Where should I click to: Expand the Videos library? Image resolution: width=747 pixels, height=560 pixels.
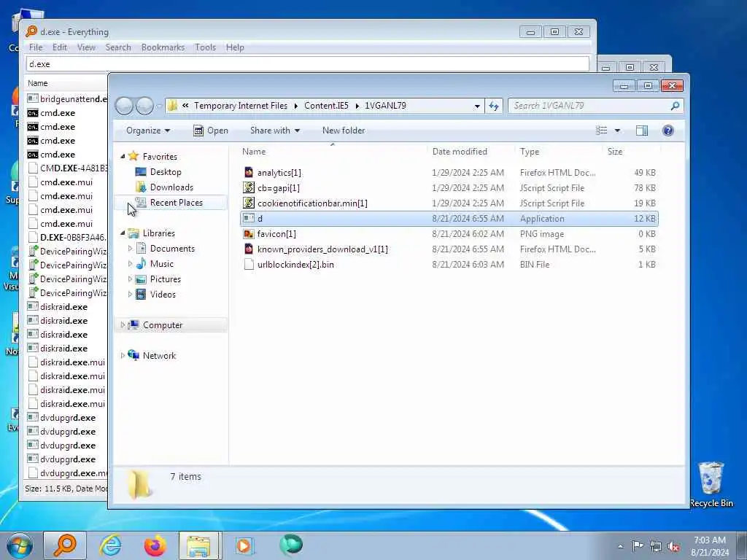pos(130,295)
